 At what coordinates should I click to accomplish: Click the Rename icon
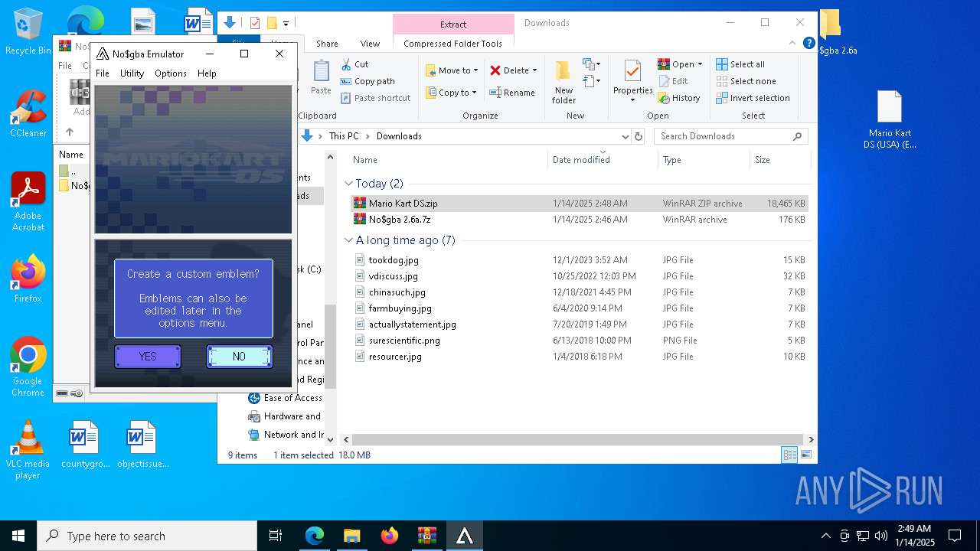pyautogui.click(x=495, y=93)
